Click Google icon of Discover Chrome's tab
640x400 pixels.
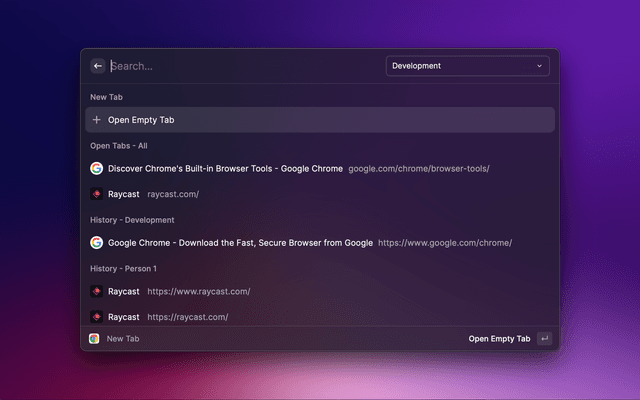tap(97, 169)
